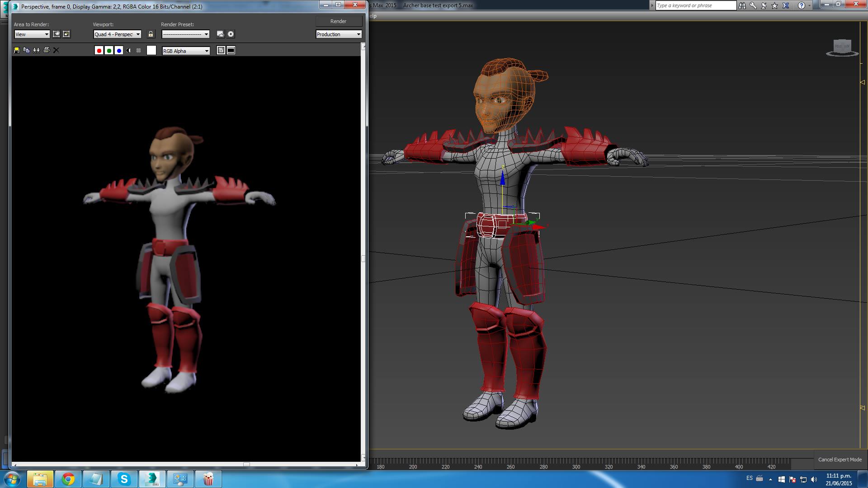Click the Copy Image icon
Image resolution: width=868 pixels, height=488 pixels.
click(26, 50)
